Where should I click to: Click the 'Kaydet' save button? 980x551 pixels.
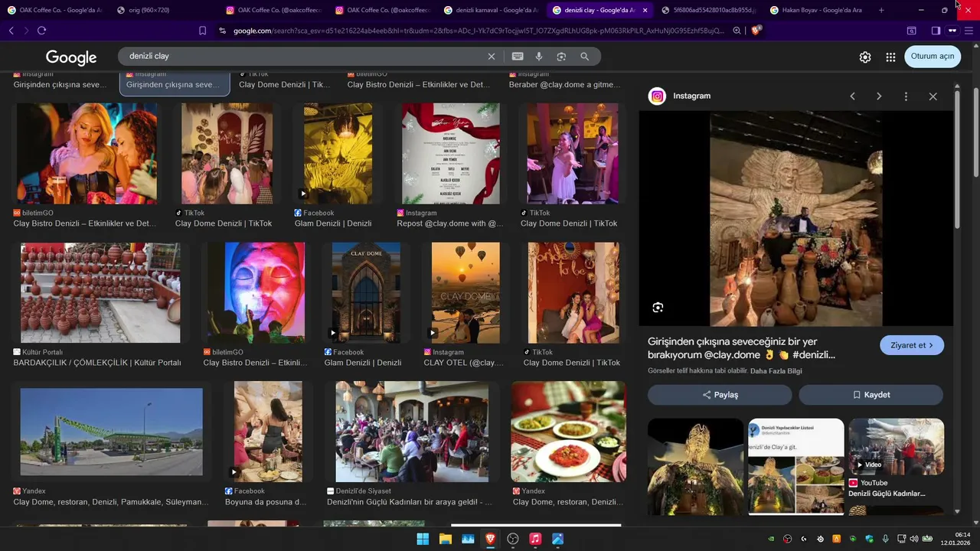click(x=871, y=395)
